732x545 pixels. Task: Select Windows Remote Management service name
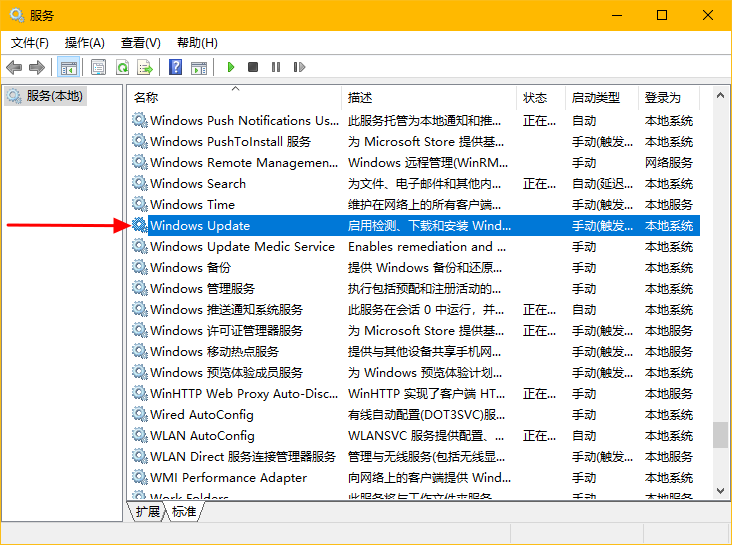point(244,163)
